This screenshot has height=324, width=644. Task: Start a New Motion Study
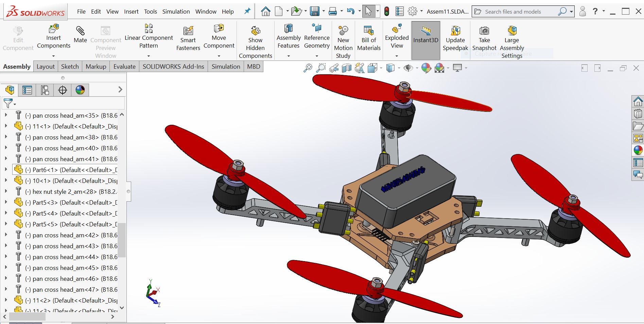343,42
